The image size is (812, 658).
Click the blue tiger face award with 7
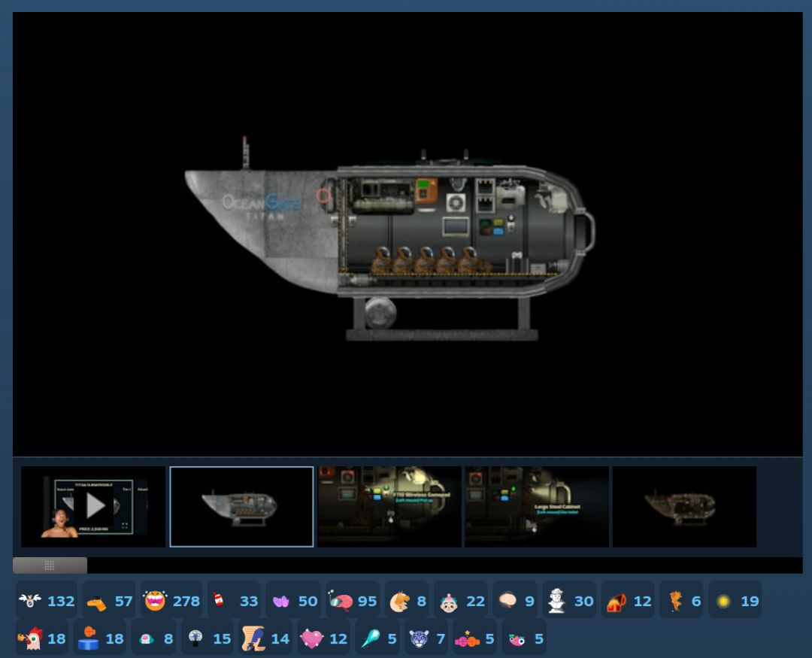[426, 638]
